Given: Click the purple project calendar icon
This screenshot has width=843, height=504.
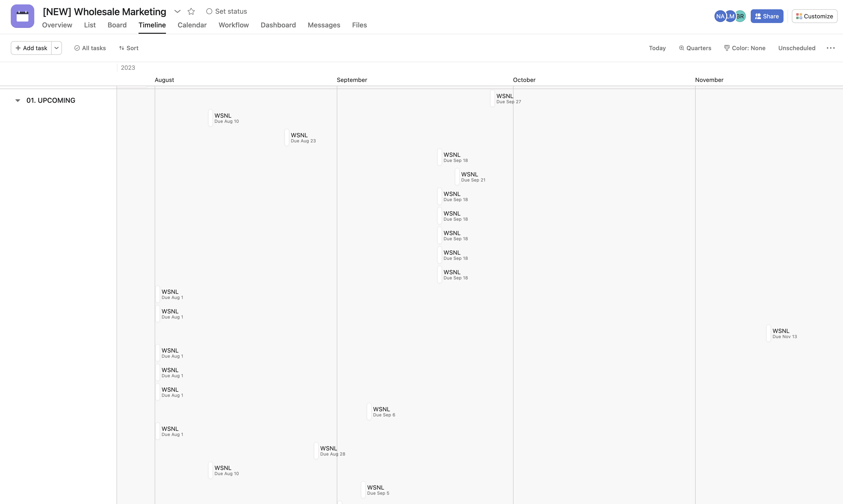Looking at the screenshot, I should (23, 16).
